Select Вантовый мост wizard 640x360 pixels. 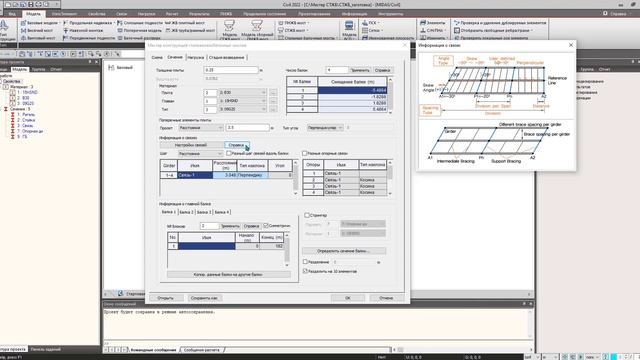tap(38, 38)
